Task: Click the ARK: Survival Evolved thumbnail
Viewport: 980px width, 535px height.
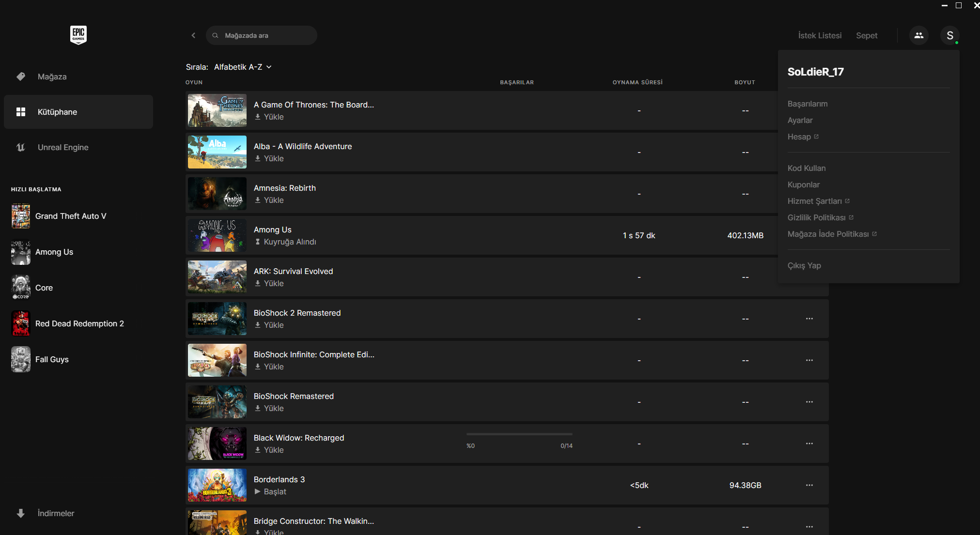Action: 217,277
